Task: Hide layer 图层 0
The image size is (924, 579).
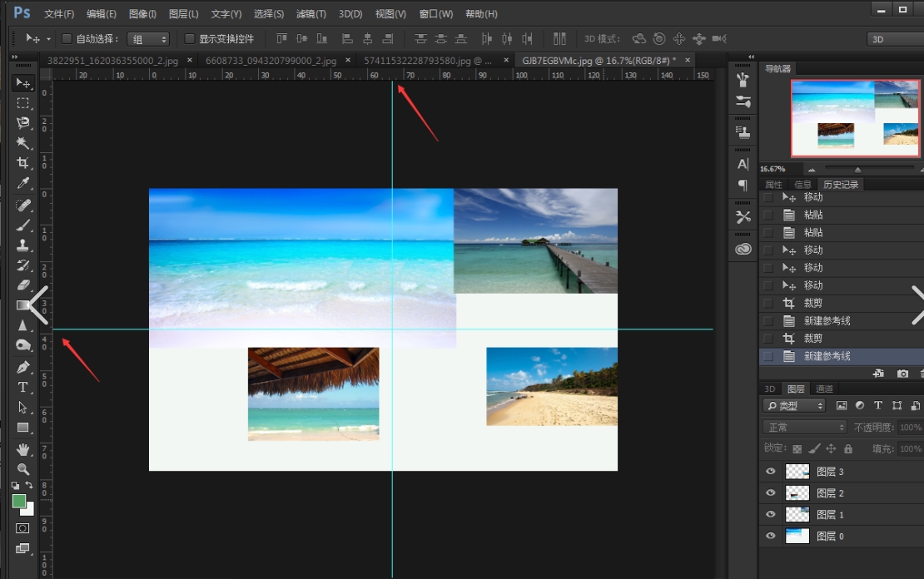Action: click(x=770, y=536)
